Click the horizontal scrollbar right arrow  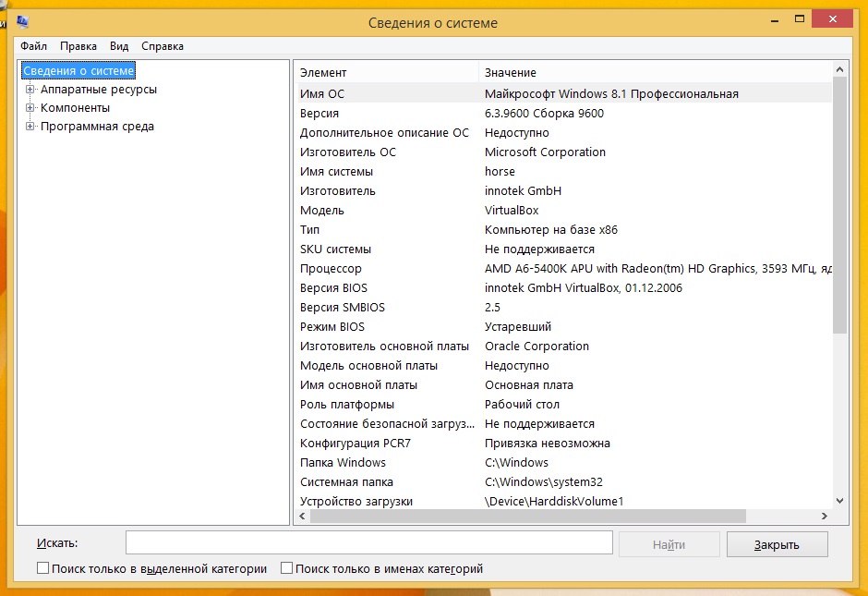point(825,517)
